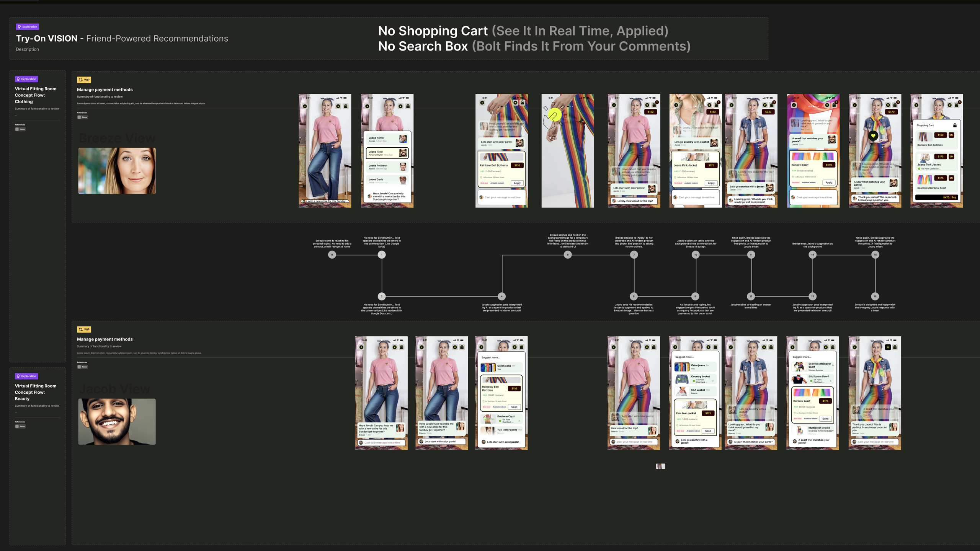Click flow step node number 0
The width and height of the screenshot is (980, 551).
[x=332, y=254]
